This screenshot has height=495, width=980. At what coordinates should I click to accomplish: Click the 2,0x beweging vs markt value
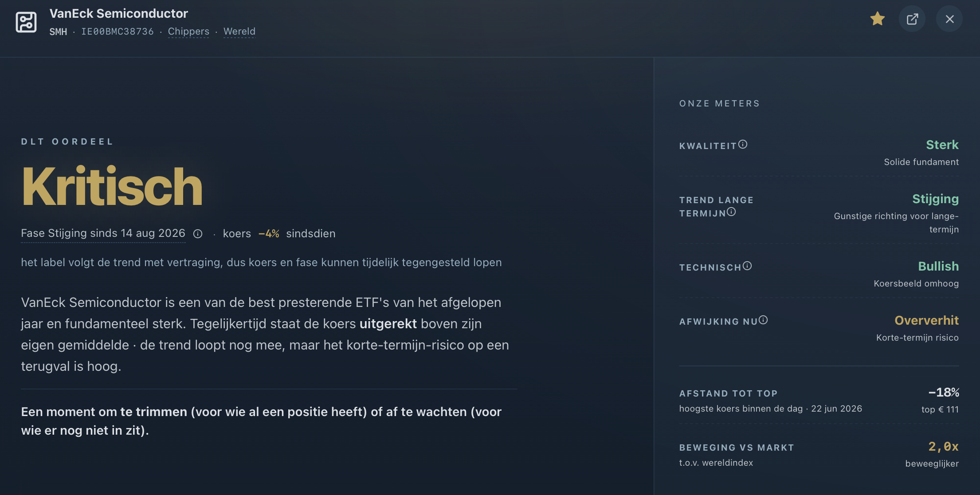tap(943, 446)
